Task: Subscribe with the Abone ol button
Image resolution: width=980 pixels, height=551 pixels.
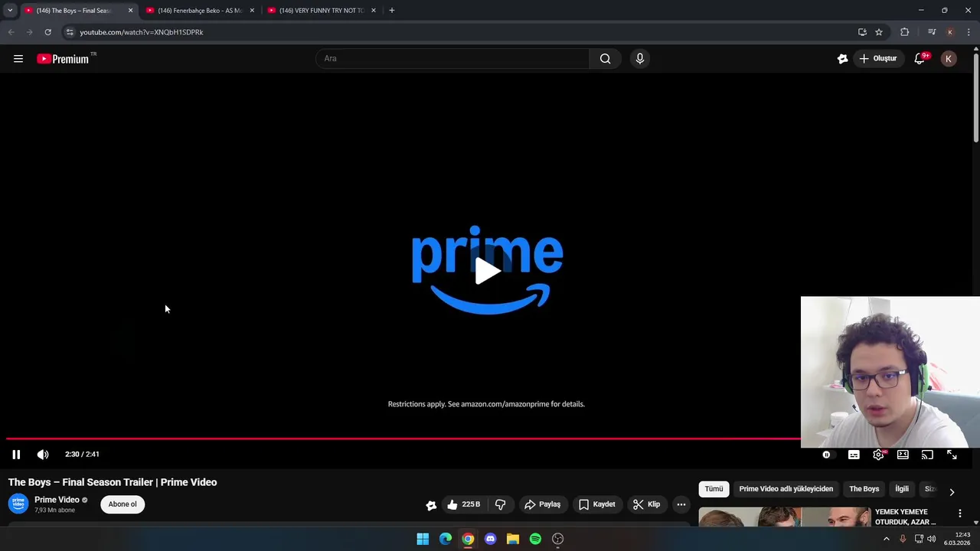Action: pos(122,504)
